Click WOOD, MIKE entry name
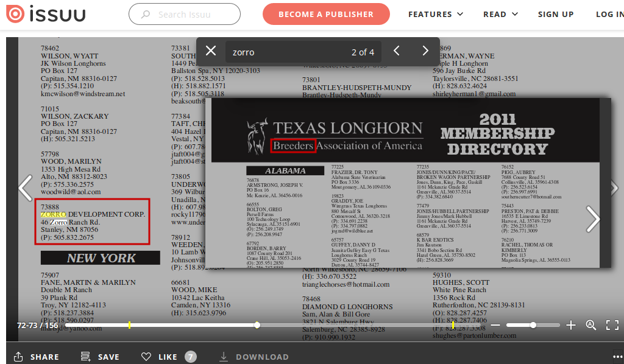Screen dimensions: 624x364 tap(194, 290)
